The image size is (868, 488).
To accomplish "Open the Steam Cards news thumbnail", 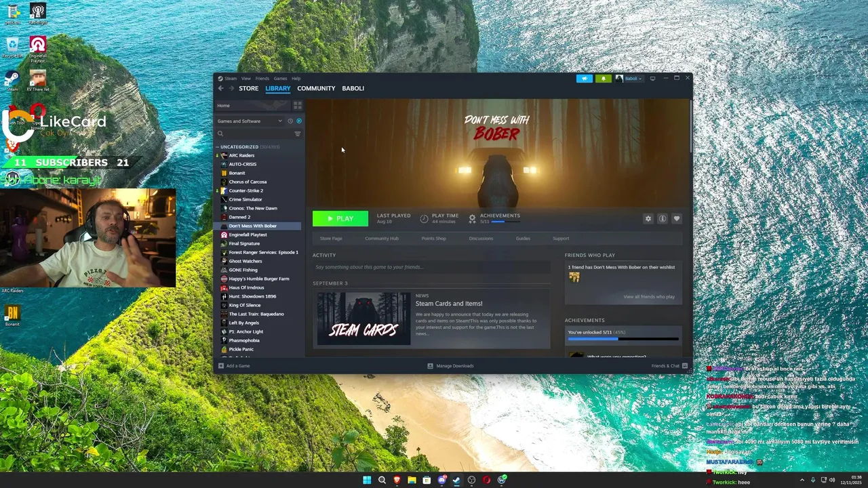I will pos(363,319).
